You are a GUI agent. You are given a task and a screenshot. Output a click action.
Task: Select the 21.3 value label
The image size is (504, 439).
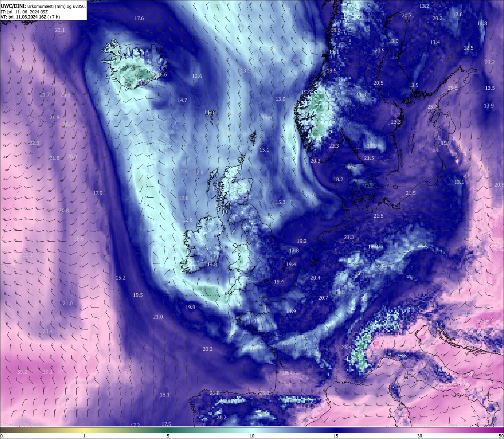pos(349,237)
